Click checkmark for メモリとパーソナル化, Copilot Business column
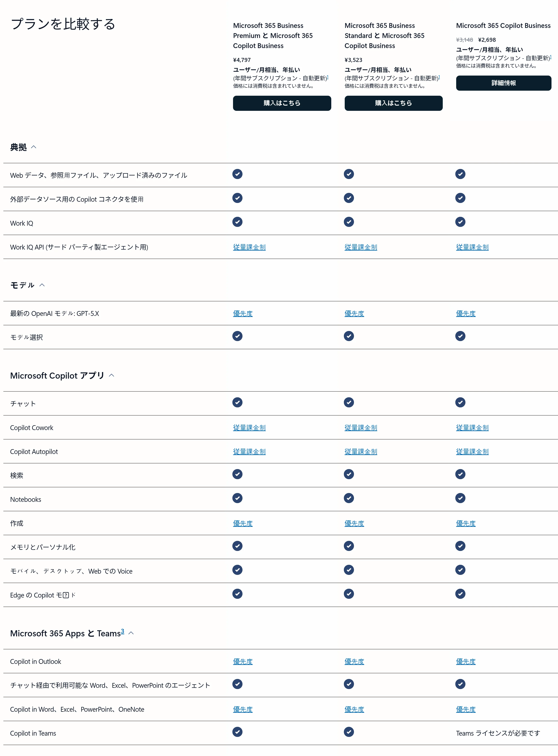This screenshot has width=558, height=756. pyautogui.click(x=460, y=546)
